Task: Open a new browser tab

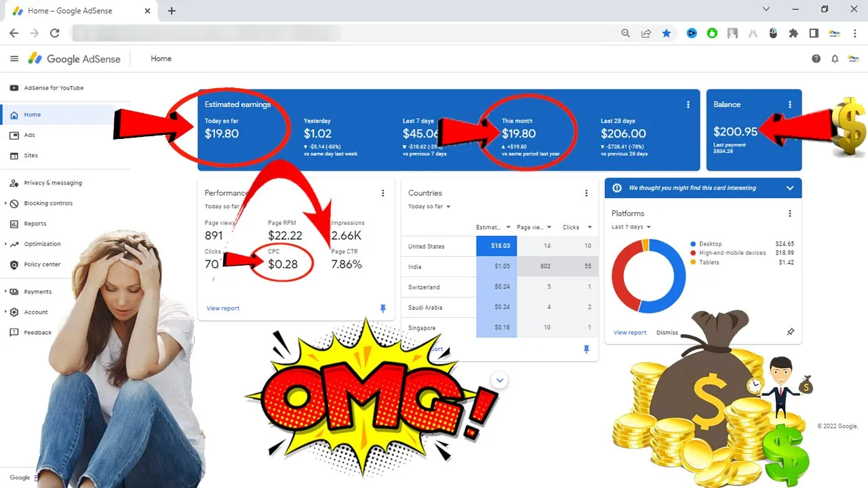Action: (172, 11)
